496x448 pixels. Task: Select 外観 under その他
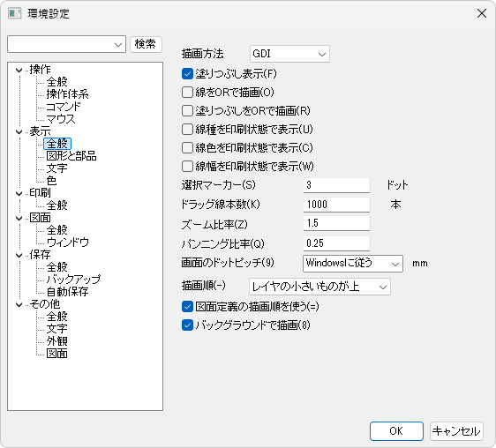coord(57,341)
